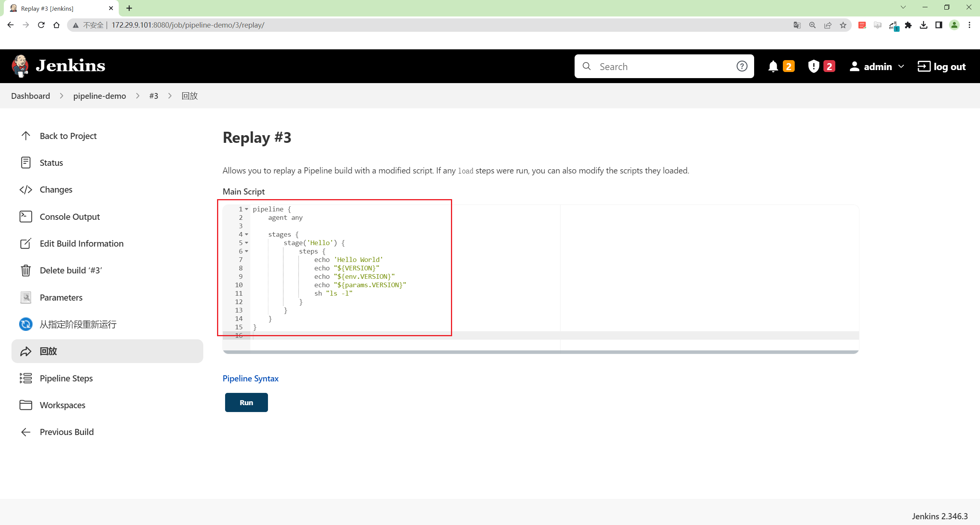980x525 pixels.
Task: Open the Pipeline Syntax link
Action: click(250, 378)
